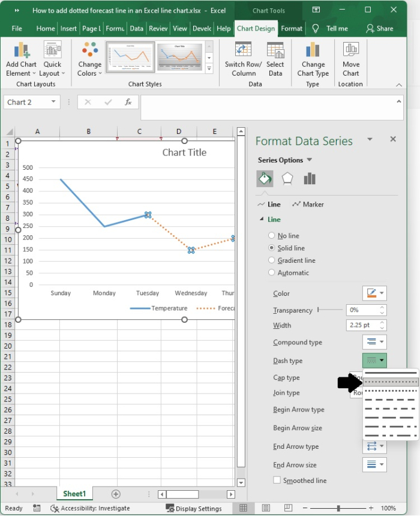Select the Fill & Line paint bucket icon

click(265, 179)
